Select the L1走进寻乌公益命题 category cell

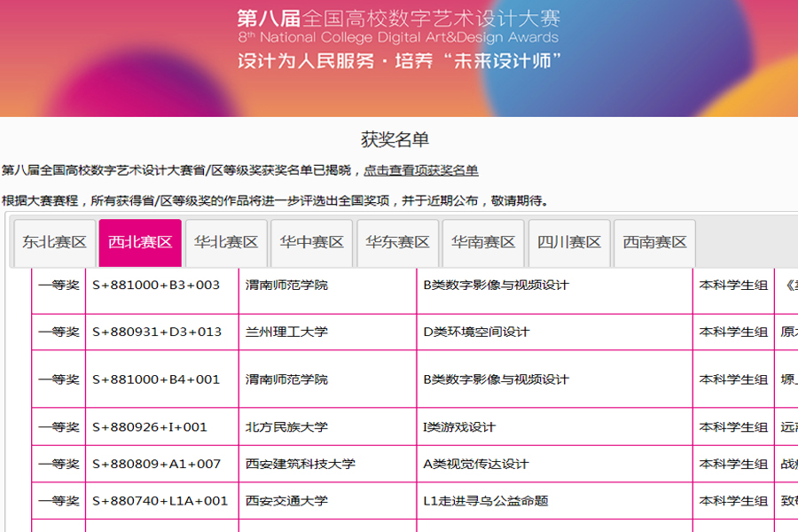point(486,501)
